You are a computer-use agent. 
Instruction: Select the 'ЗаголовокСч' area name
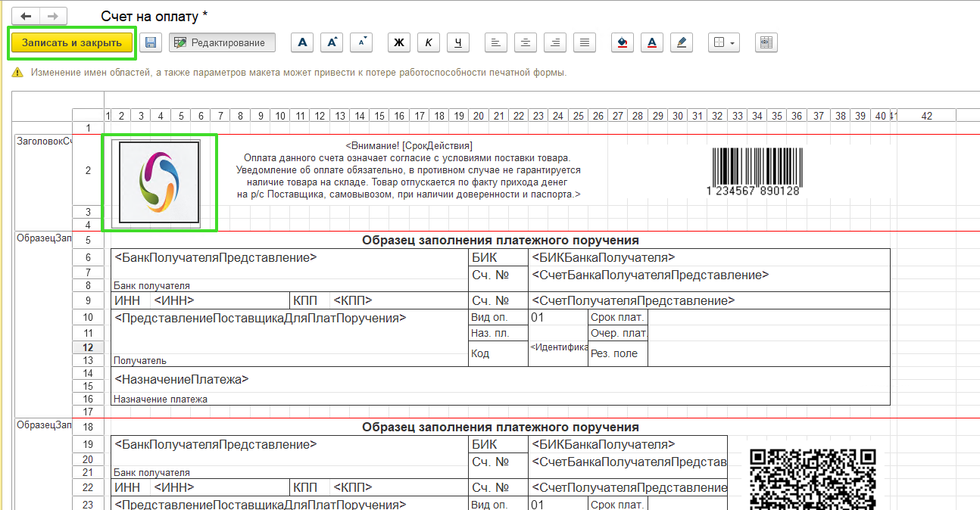pyautogui.click(x=43, y=141)
